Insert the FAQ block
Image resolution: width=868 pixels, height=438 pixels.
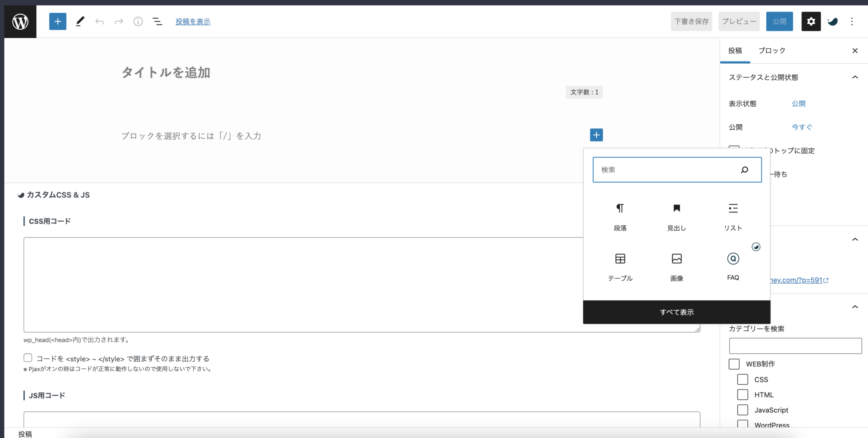733,266
